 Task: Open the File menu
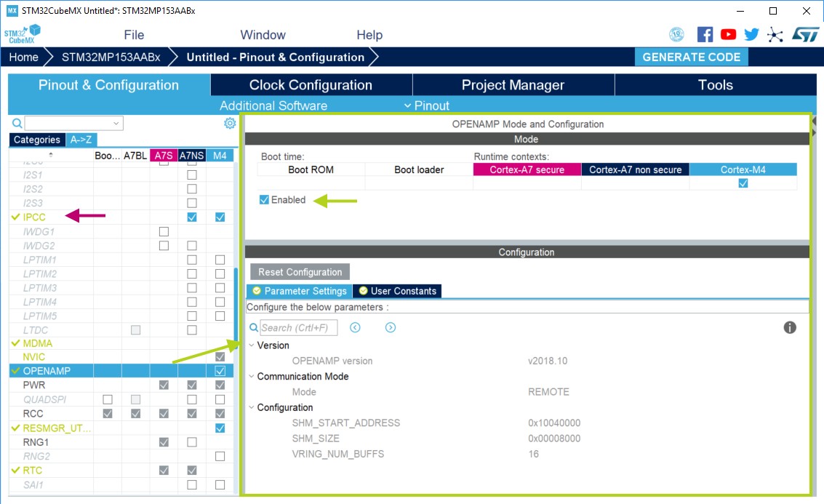pyautogui.click(x=134, y=35)
